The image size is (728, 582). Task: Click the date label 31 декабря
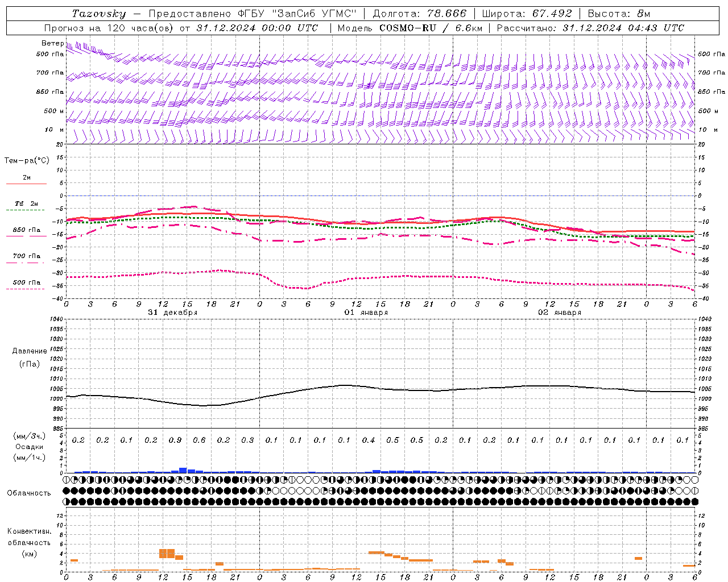(x=173, y=313)
